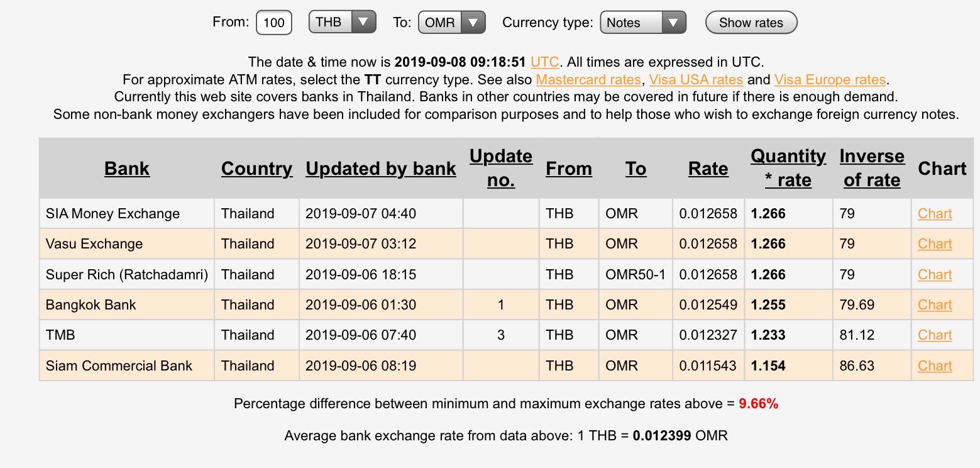Click the 86.63 inverse rate value
The image size is (980, 468).
coord(857,365)
